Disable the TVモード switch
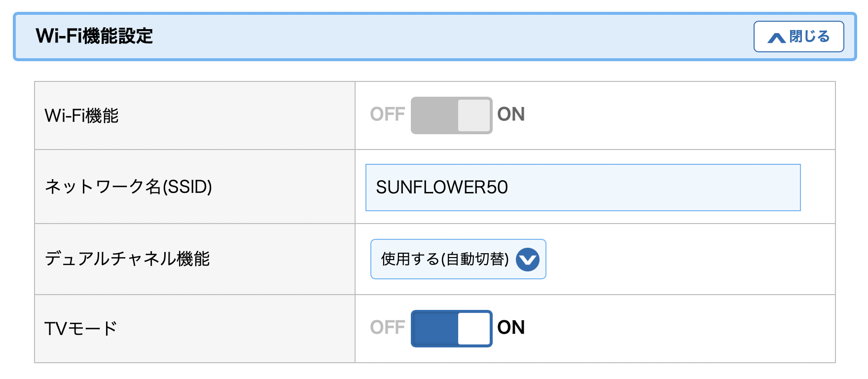The height and width of the screenshot is (379, 868). pos(451,328)
